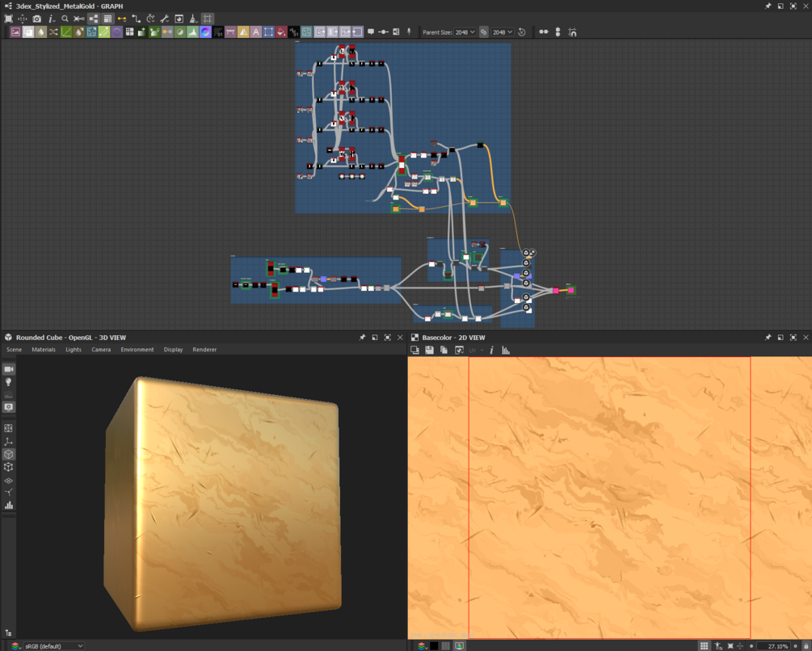Reset parent size (circular arrow icon)

coord(522,32)
